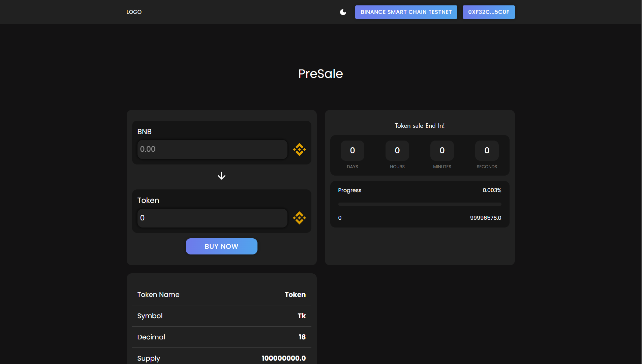Click the Minutes countdown box
The height and width of the screenshot is (364, 642).
tap(442, 151)
